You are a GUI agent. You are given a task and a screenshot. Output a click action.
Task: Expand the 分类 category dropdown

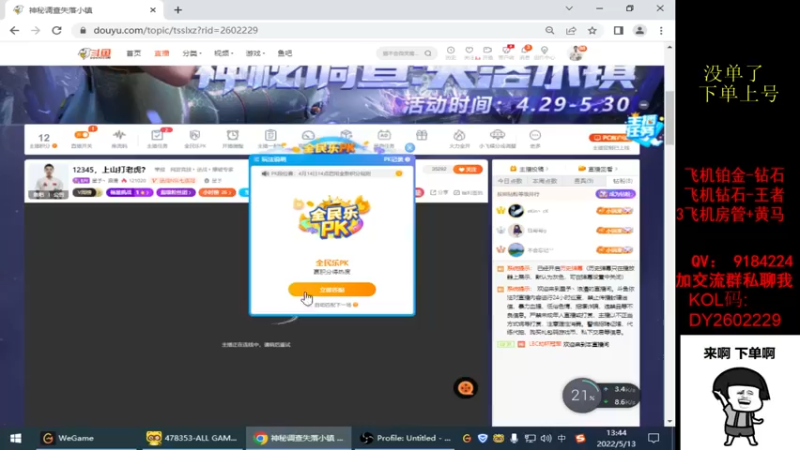[192, 53]
